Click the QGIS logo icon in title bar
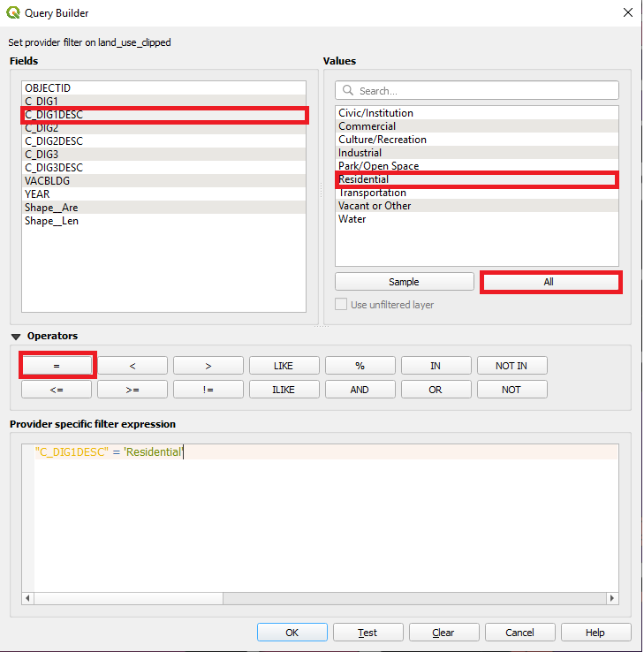 (13, 13)
